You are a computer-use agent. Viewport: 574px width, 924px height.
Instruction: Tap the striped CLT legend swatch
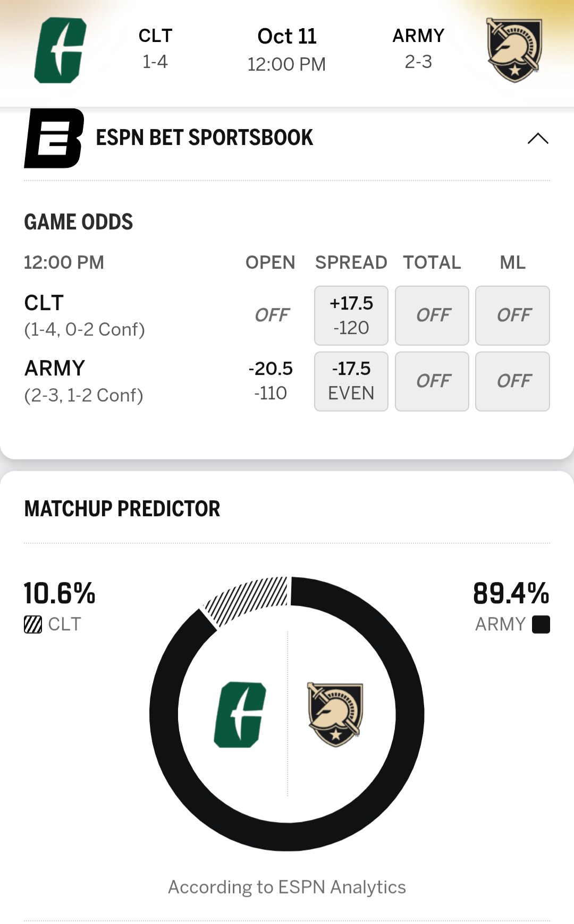click(x=33, y=624)
